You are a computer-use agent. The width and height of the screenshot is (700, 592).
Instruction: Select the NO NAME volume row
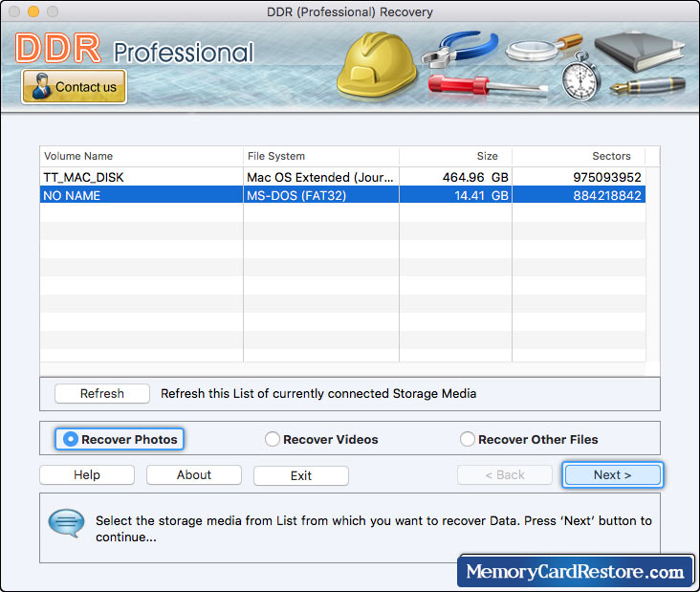pos(342,195)
